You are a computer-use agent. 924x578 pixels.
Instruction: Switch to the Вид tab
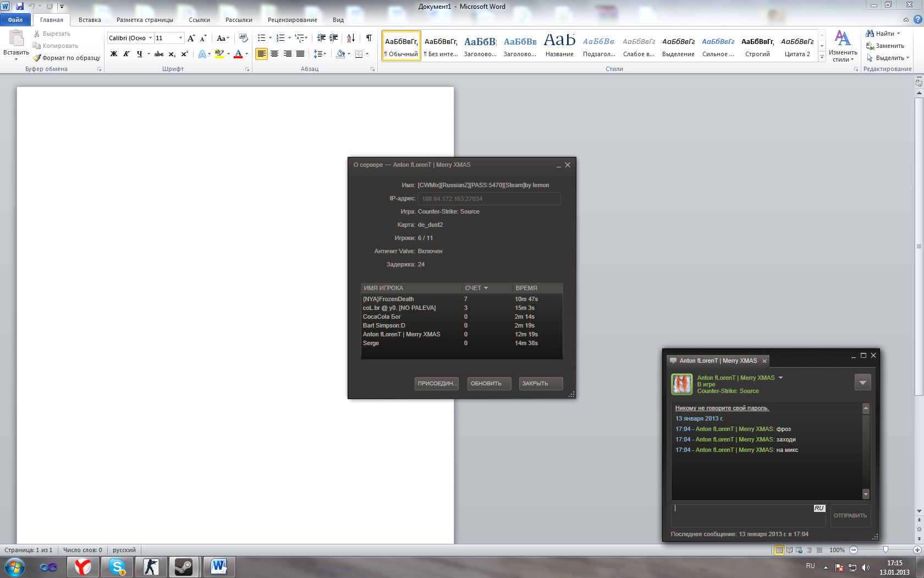(338, 20)
